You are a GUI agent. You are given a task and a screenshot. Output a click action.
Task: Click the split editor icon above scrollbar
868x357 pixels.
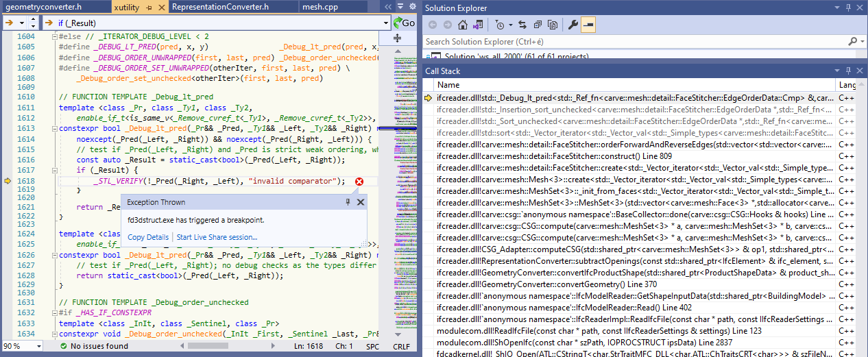tap(396, 39)
